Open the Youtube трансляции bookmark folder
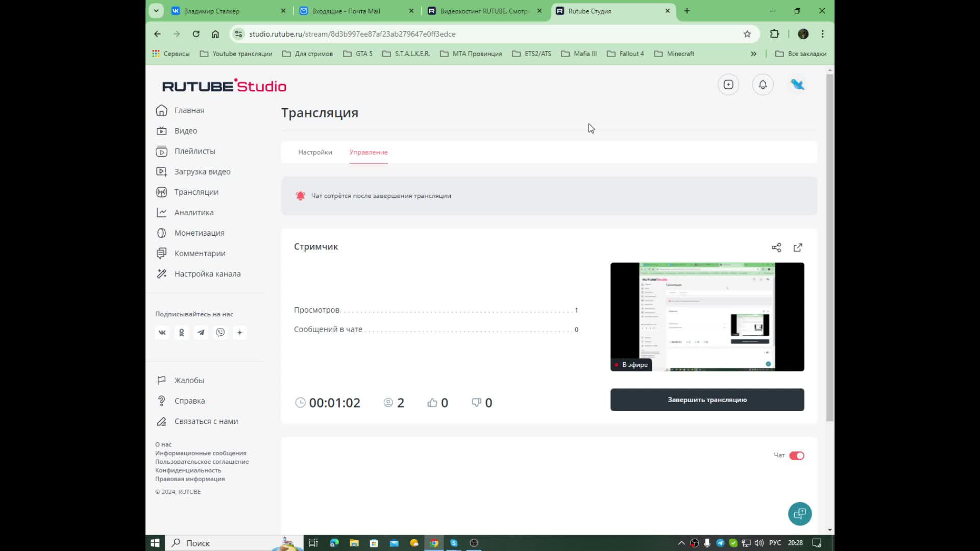This screenshot has height=551, width=980. click(236, 54)
